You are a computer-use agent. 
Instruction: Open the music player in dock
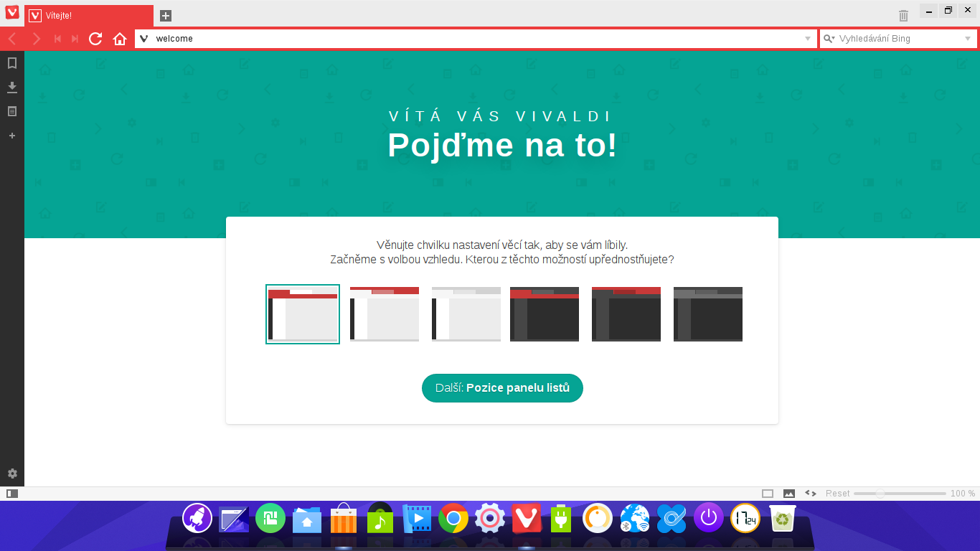coord(380,517)
